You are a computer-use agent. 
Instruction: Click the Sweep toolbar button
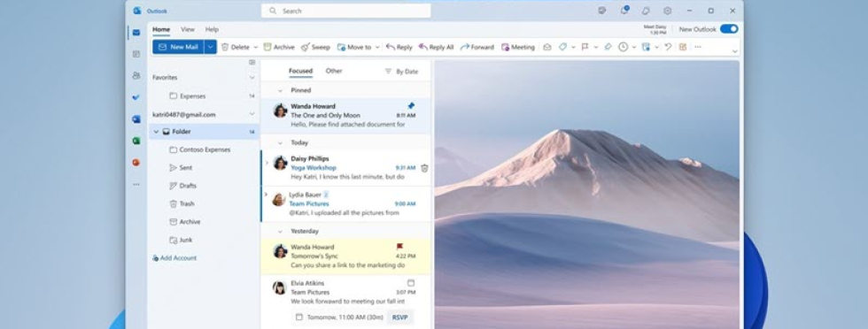pos(315,47)
